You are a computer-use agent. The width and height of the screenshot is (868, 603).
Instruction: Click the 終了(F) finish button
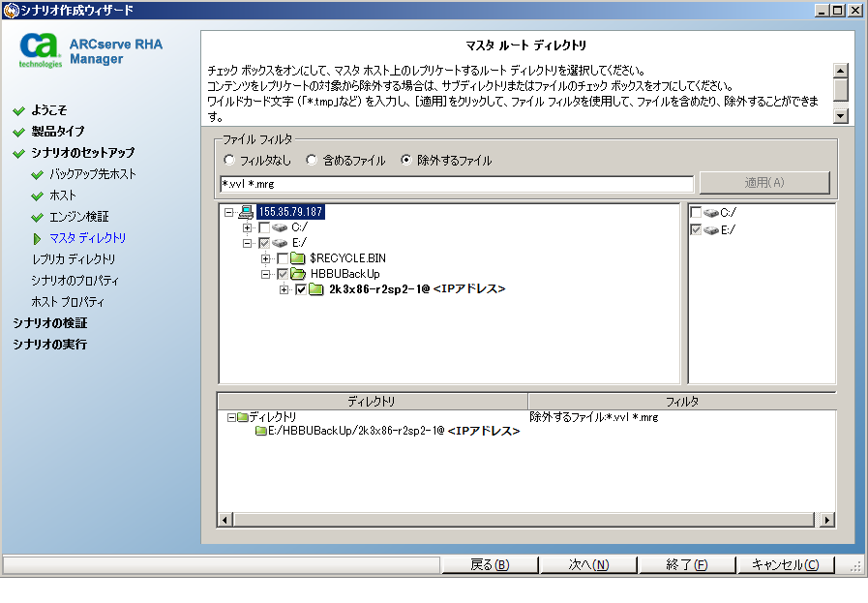(x=686, y=565)
